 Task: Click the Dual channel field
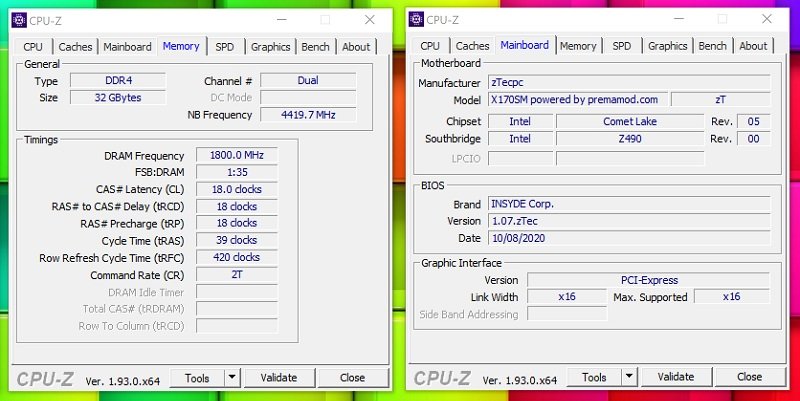click(x=308, y=81)
